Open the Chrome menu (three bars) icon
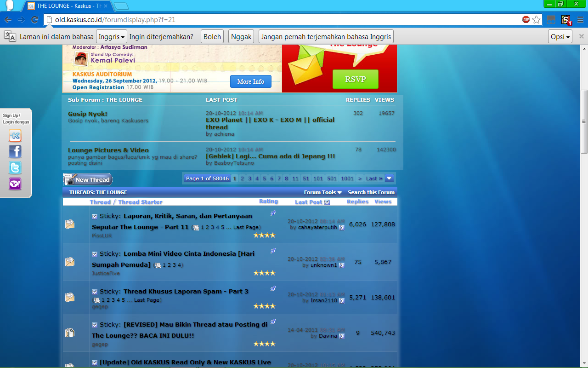 [580, 20]
